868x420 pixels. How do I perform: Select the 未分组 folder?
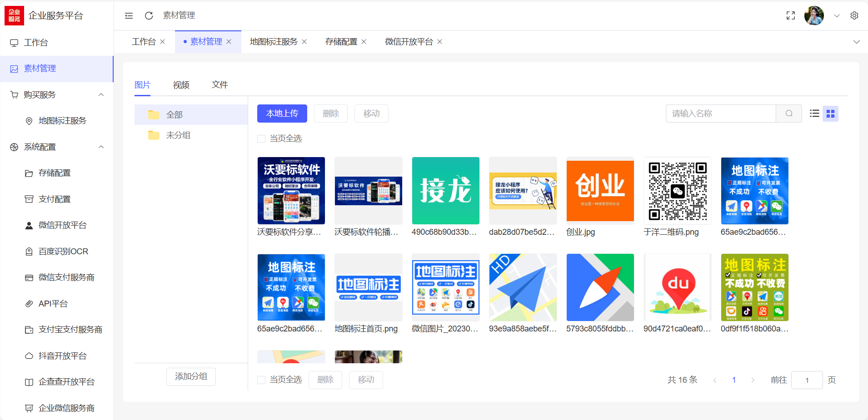click(x=191, y=135)
